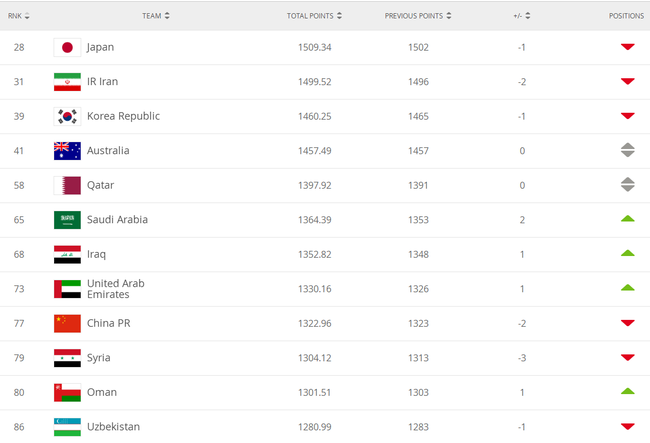650x443 pixels.
Task: Sort by TOTAL POINTS column
Action: (x=314, y=16)
